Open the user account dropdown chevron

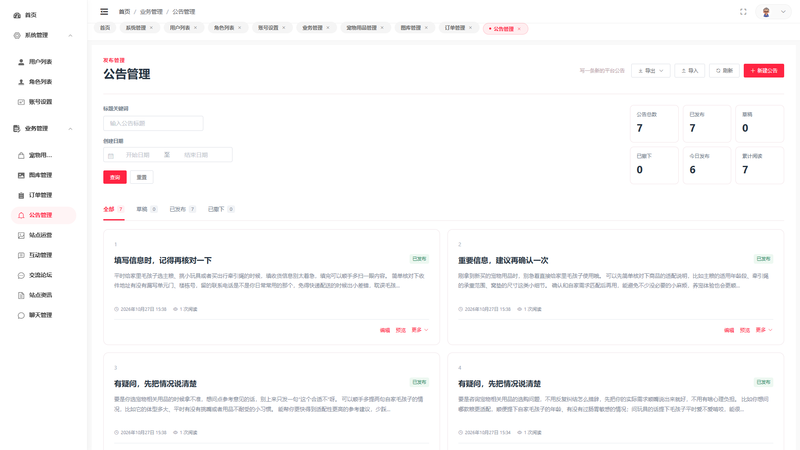(x=783, y=12)
